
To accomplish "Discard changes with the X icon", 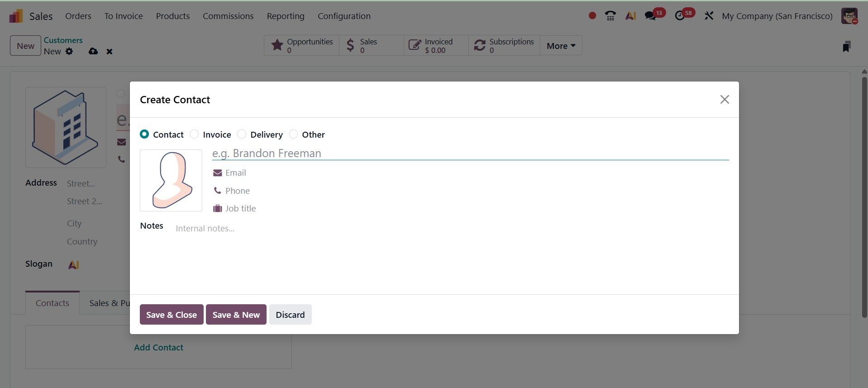I will (x=110, y=52).
